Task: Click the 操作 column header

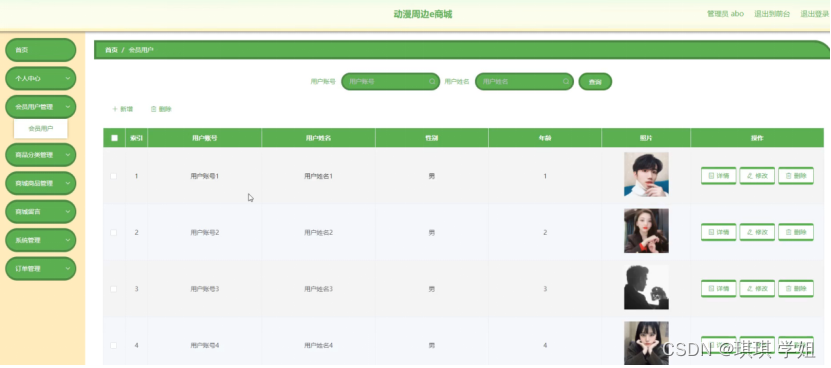Action: point(757,138)
